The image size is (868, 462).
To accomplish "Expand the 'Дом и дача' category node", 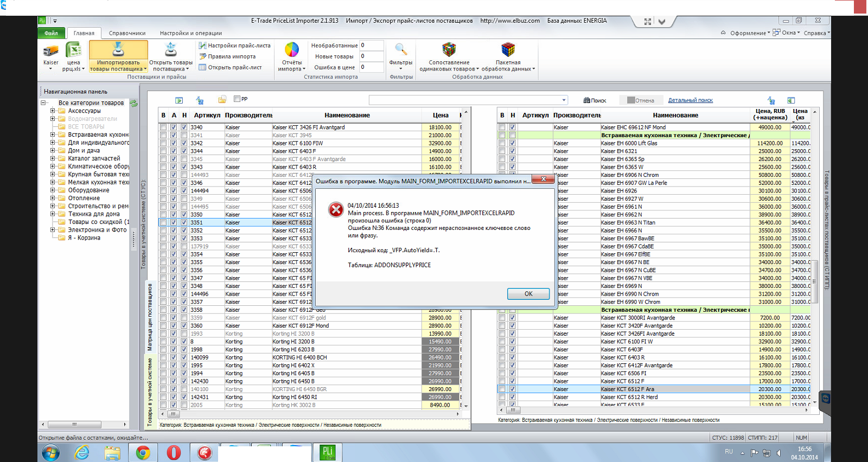I will pos(53,151).
